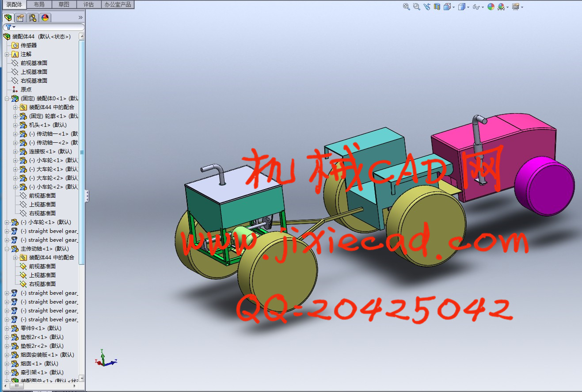The image size is (582, 392).
Task: Click the Previous View icon
Action: 426,7
